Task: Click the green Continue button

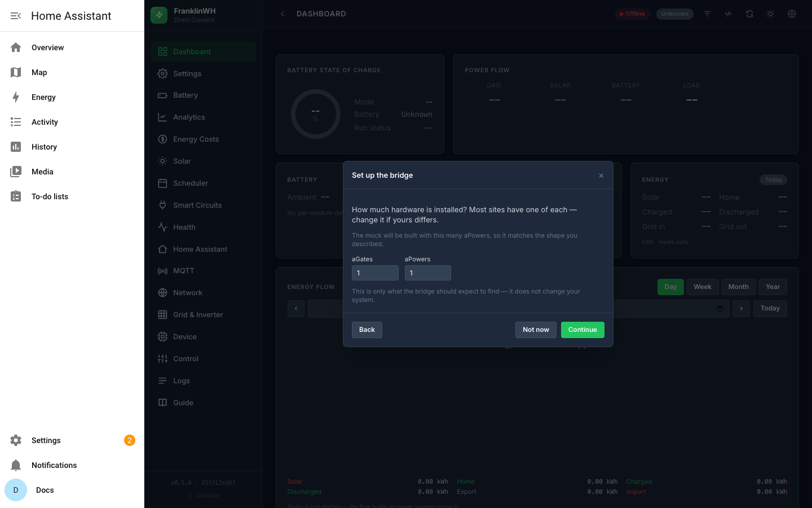Action: point(582,330)
